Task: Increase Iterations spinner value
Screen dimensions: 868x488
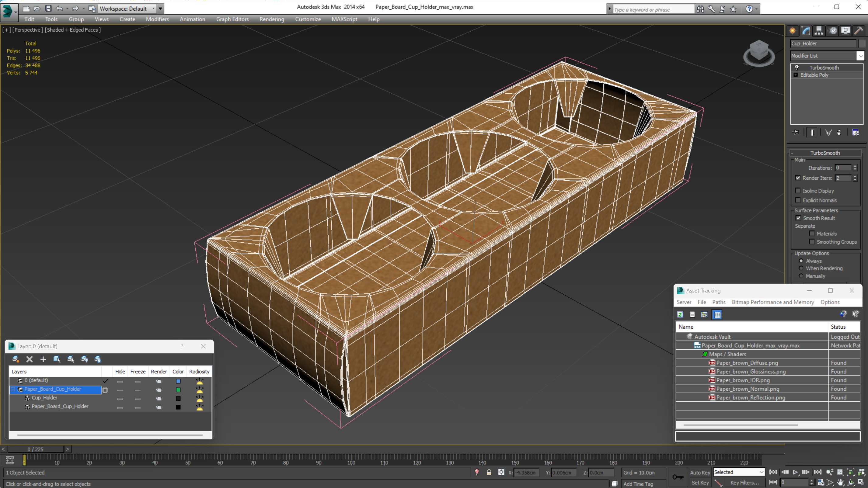Action: click(855, 166)
